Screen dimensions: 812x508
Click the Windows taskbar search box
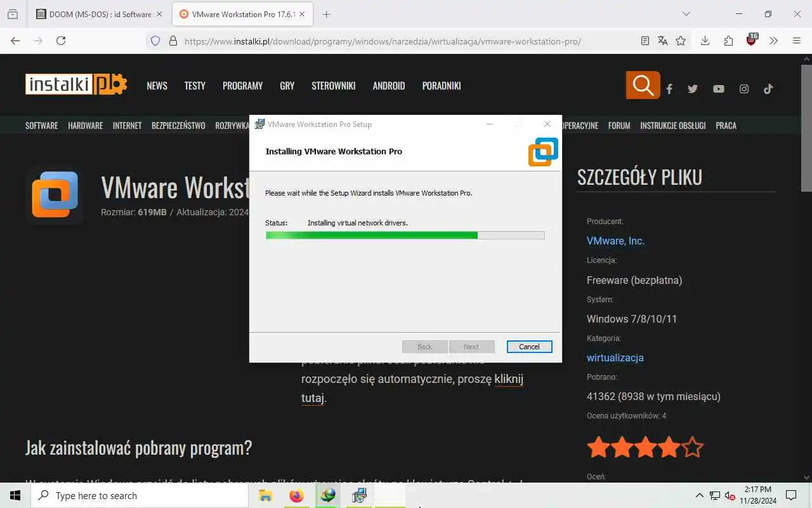(140, 495)
